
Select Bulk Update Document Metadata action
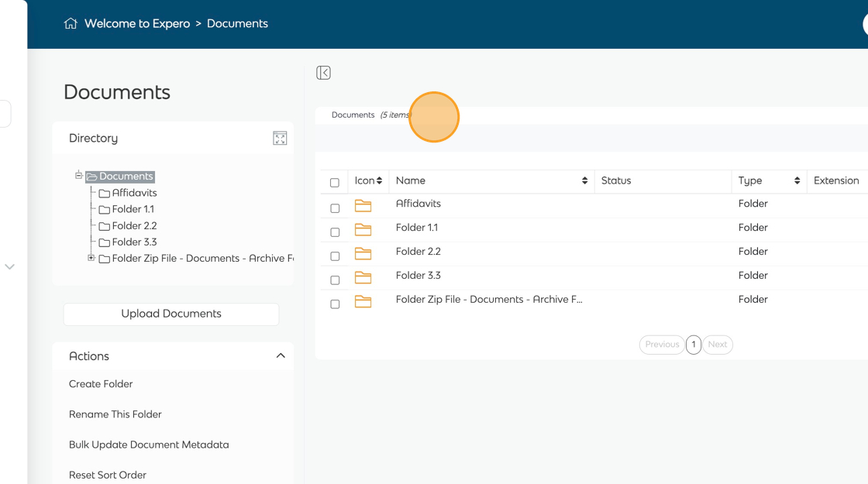[149, 445]
